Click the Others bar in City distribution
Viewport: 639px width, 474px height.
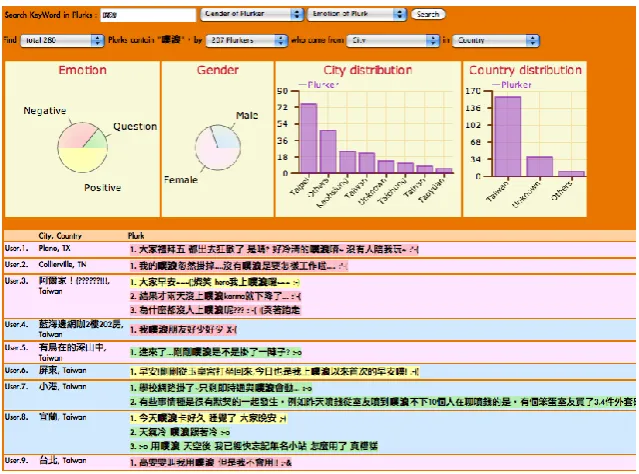pyautogui.click(x=328, y=152)
